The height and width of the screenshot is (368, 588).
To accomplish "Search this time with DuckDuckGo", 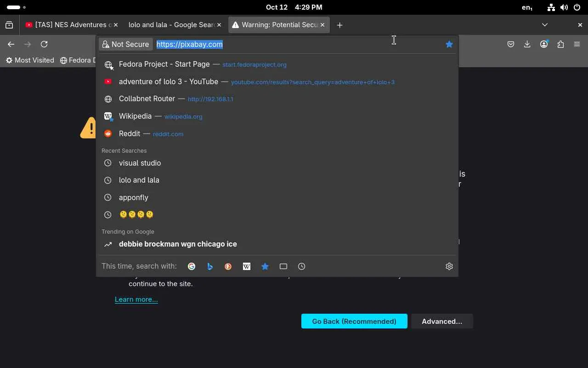I will click(228, 266).
